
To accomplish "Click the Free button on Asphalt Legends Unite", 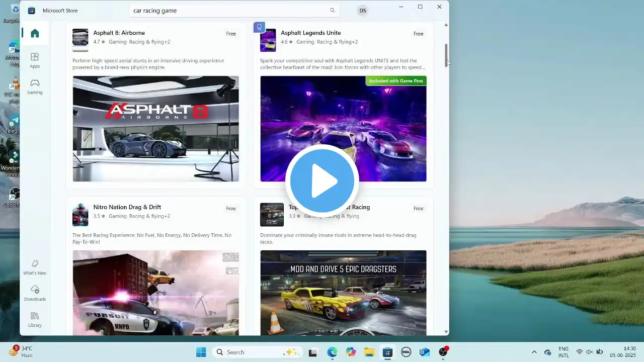I will coord(419,34).
